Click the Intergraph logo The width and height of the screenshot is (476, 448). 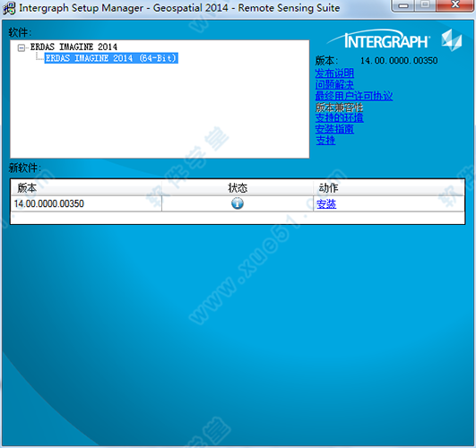394,40
